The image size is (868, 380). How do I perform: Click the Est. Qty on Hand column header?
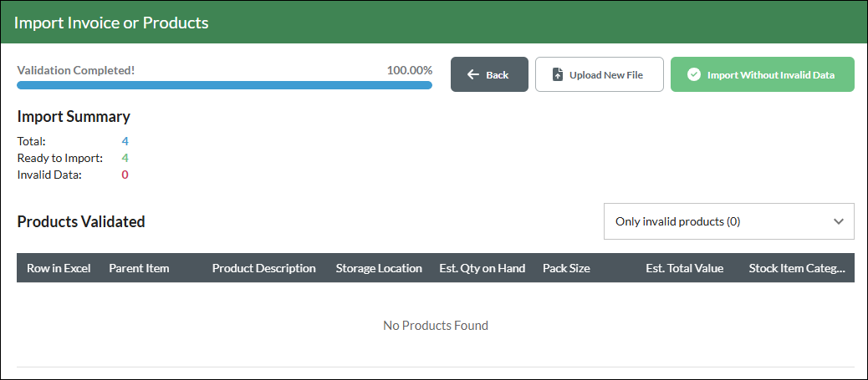pyautogui.click(x=483, y=268)
